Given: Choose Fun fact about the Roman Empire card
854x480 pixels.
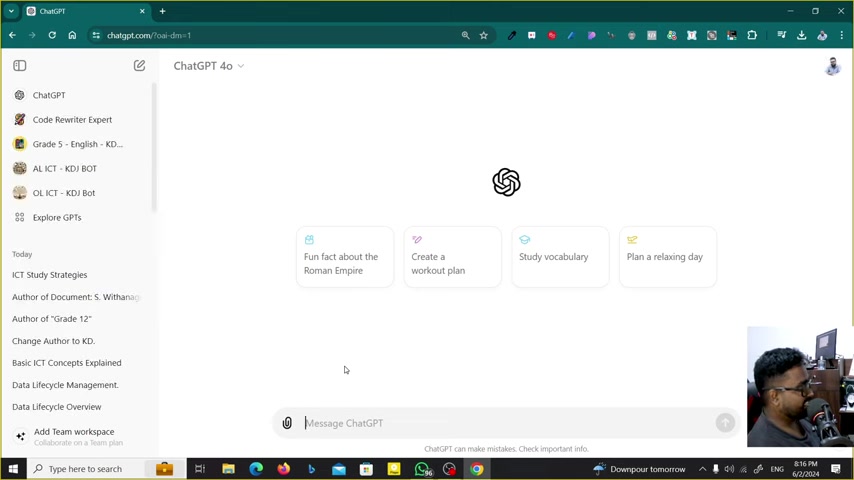Looking at the screenshot, I should (x=345, y=257).
